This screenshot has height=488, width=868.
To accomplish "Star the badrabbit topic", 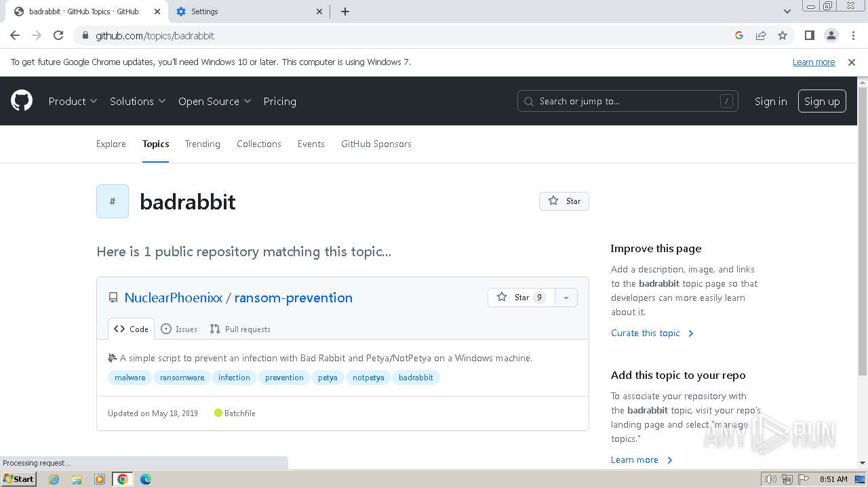I will click(x=564, y=201).
